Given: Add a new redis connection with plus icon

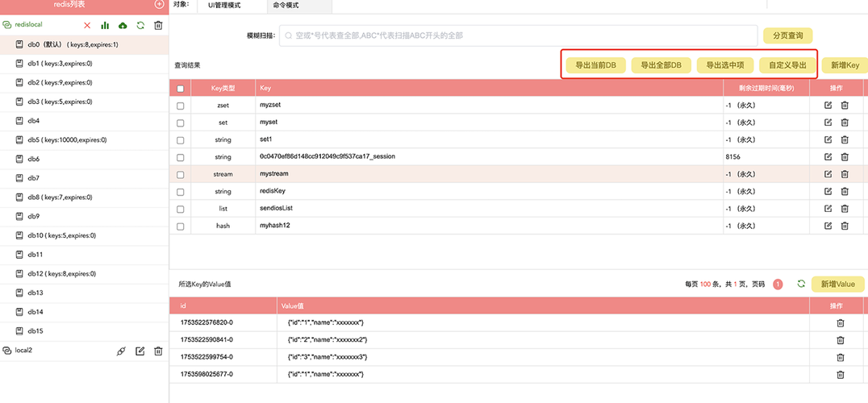Looking at the screenshot, I should click(x=159, y=4).
